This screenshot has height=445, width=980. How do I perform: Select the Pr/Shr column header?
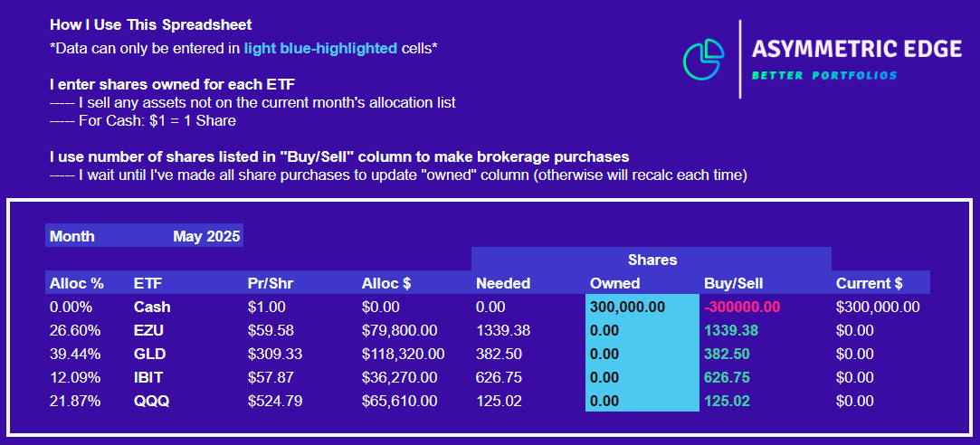(270, 284)
